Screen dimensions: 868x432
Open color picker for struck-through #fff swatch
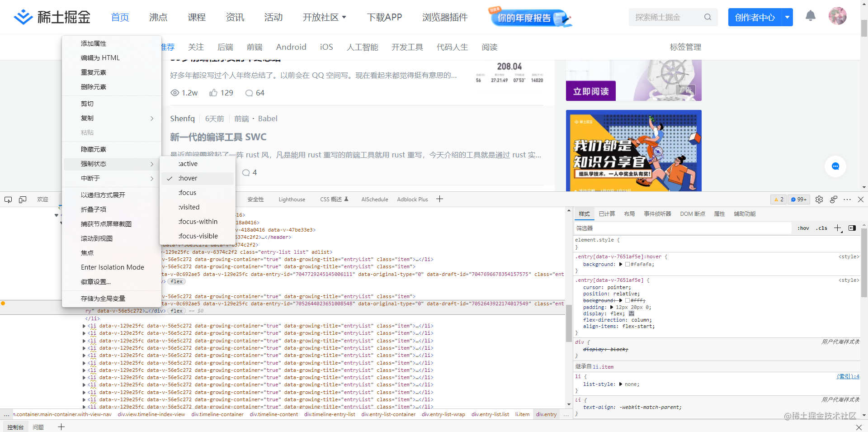point(627,300)
